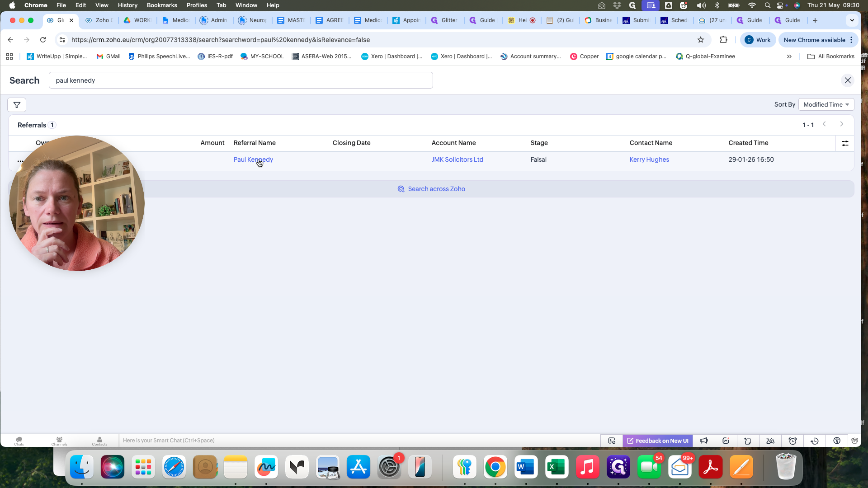Open the Paul Kennedy referral link
868x488 pixels.
(x=253, y=160)
